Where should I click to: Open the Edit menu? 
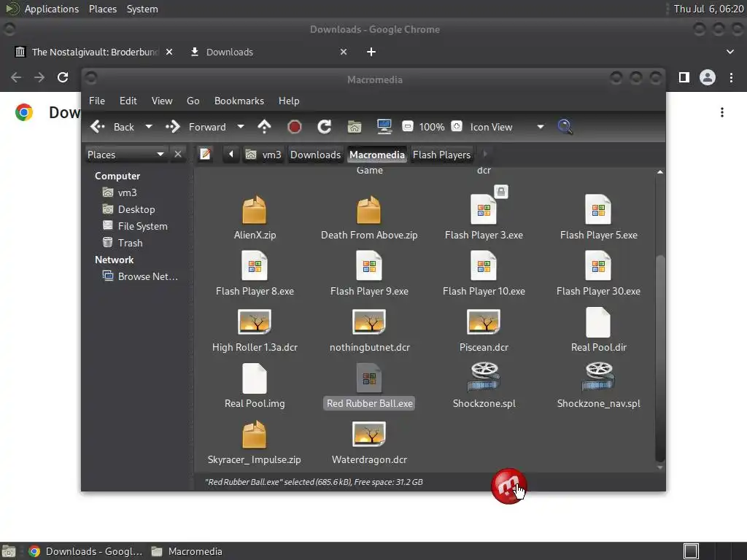(x=128, y=101)
